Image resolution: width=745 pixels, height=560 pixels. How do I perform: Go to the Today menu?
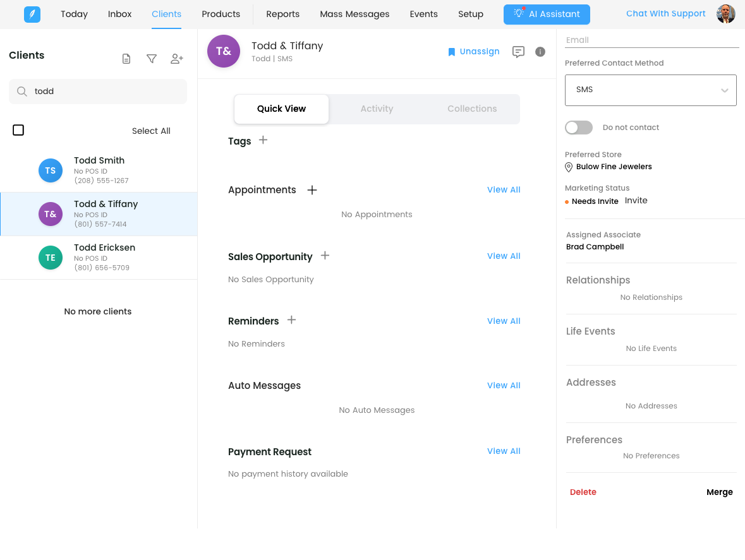pos(74,15)
